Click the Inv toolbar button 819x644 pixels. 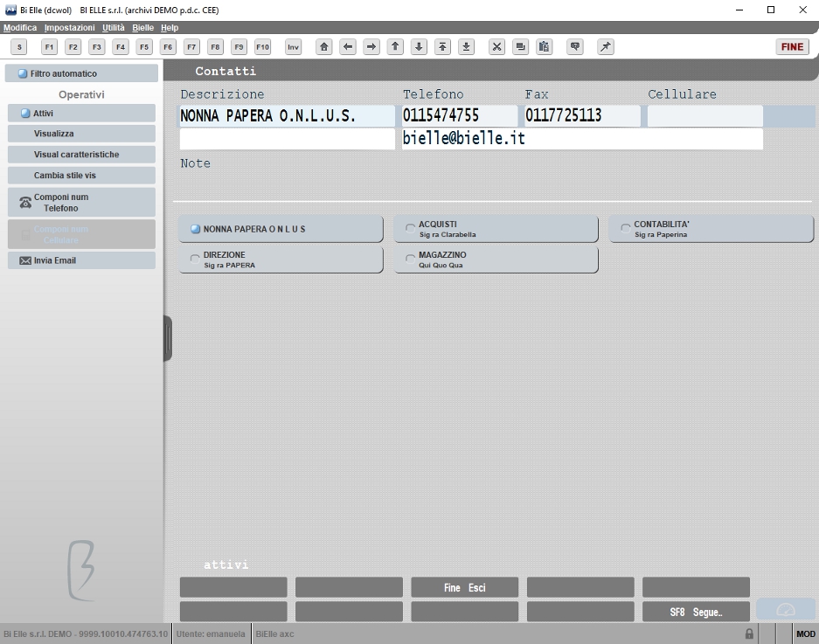coord(293,47)
